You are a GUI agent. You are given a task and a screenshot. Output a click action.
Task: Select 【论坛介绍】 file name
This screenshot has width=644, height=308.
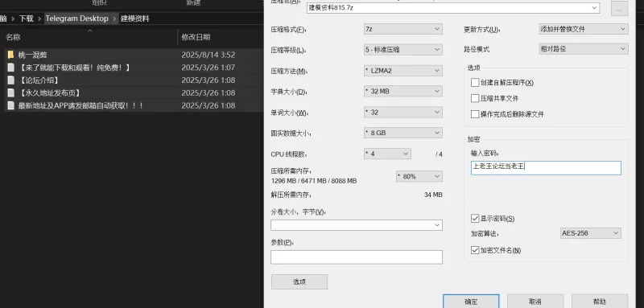[39, 80]
